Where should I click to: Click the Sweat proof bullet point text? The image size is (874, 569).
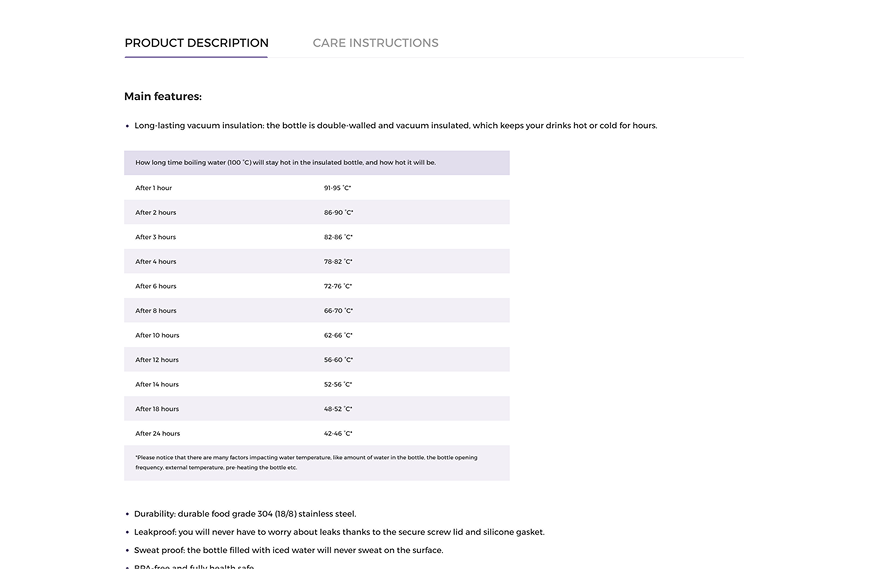pos(288,550)
